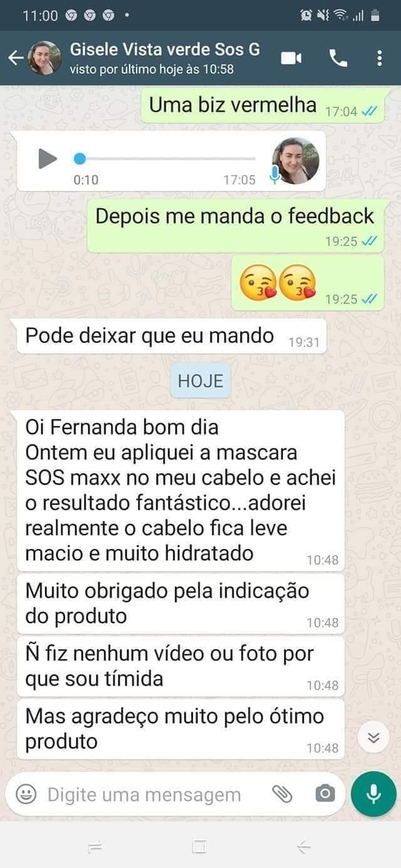Image resolution: width=401 pixels, height=868 pixels.
Task: Tap the avatar on the voice message
Action: pos(296,160)
